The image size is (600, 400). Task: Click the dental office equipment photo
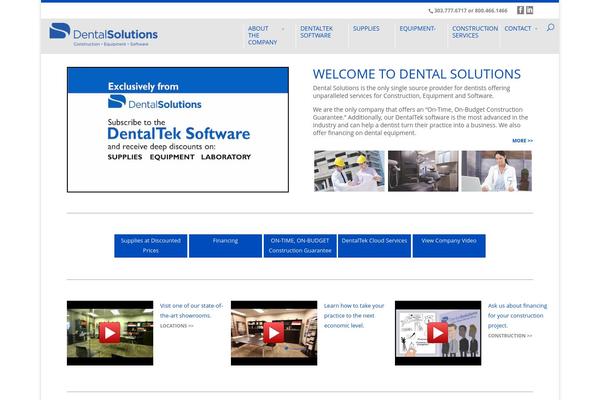[x=423, y=171]
